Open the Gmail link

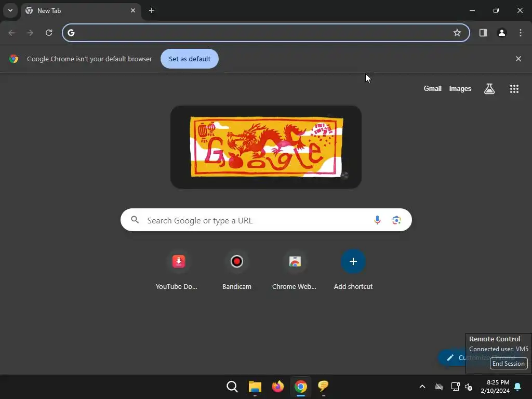click(433, 88)
